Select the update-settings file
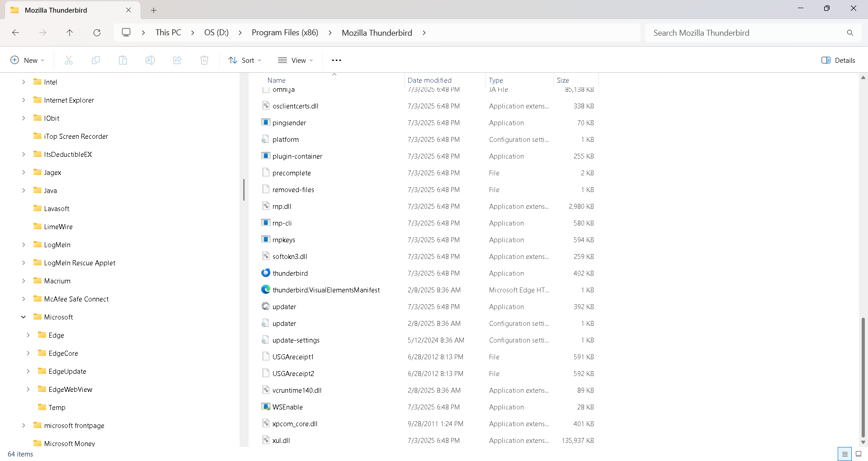Image resolution: width=868 pixels, height=461 pixels. [296, 340]
